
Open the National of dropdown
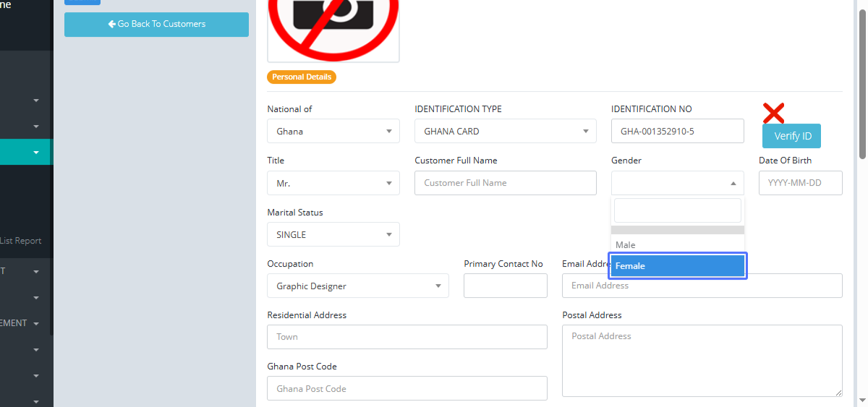[x=333, y=132]
